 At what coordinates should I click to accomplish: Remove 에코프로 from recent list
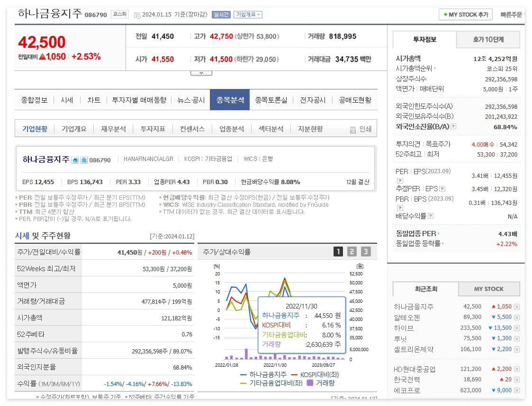coord(517,390)
